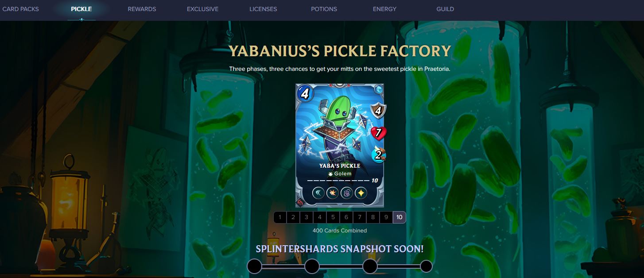Click the purple spiral ability icon

(347, 193)
